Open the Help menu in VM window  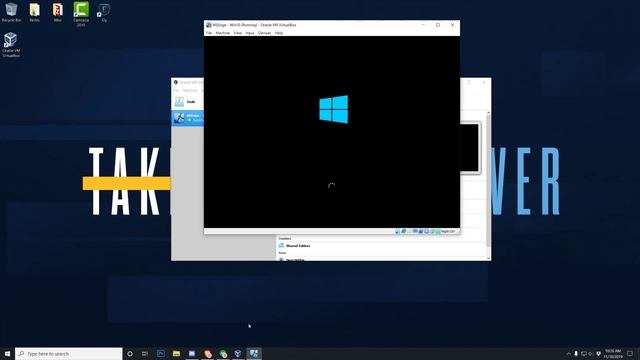coord(279,33)
